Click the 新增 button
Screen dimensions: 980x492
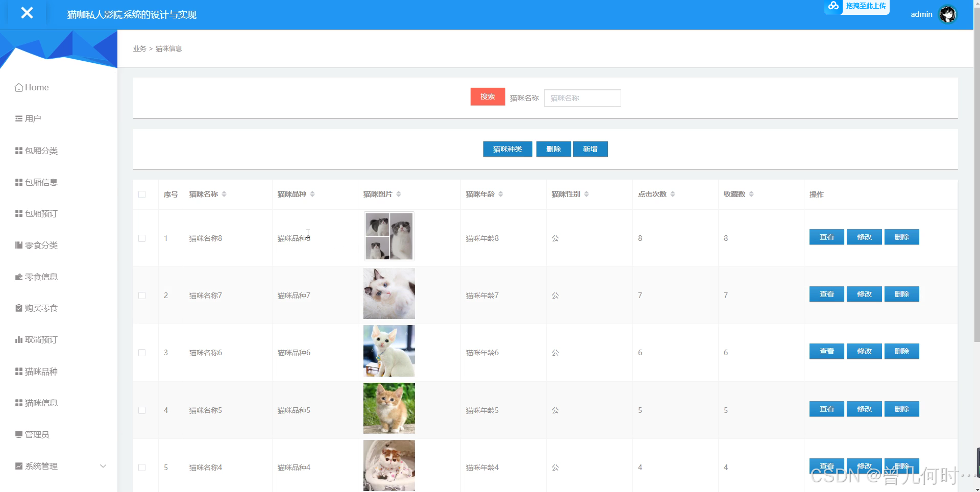(590, 149)
